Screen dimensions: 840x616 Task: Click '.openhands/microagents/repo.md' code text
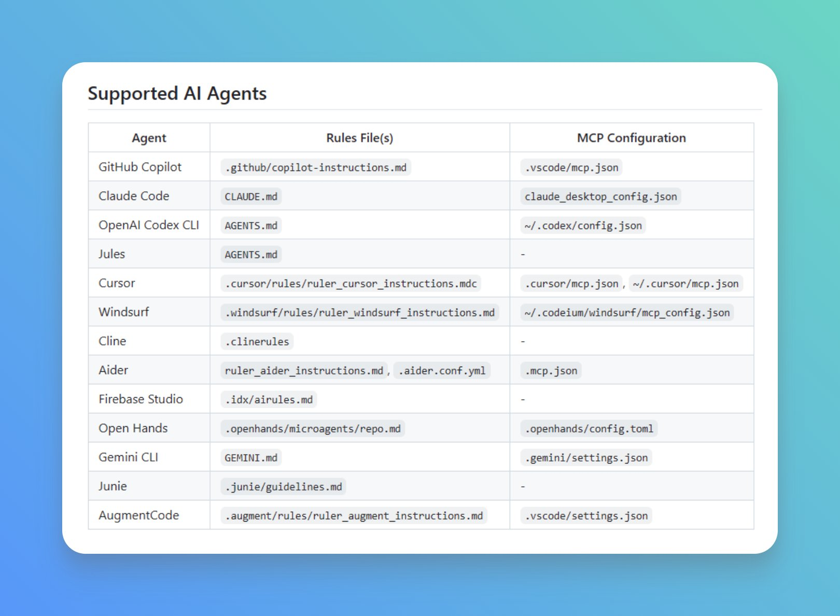(313, 429)
